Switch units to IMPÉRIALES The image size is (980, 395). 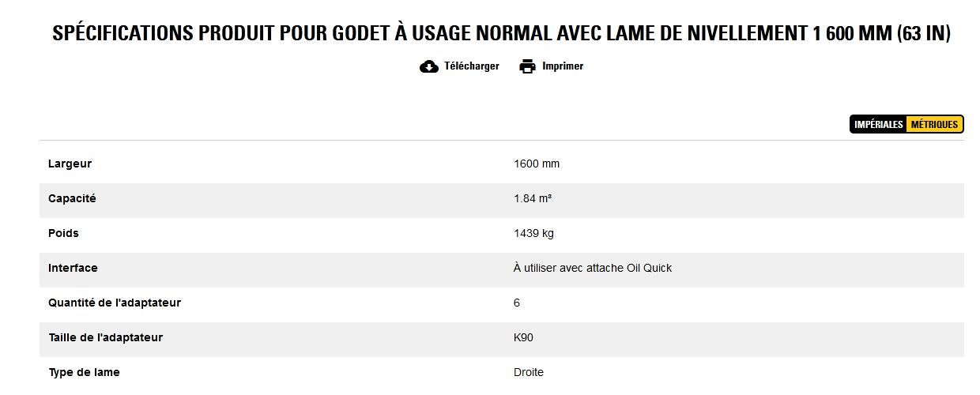click(x=878, y=125)
